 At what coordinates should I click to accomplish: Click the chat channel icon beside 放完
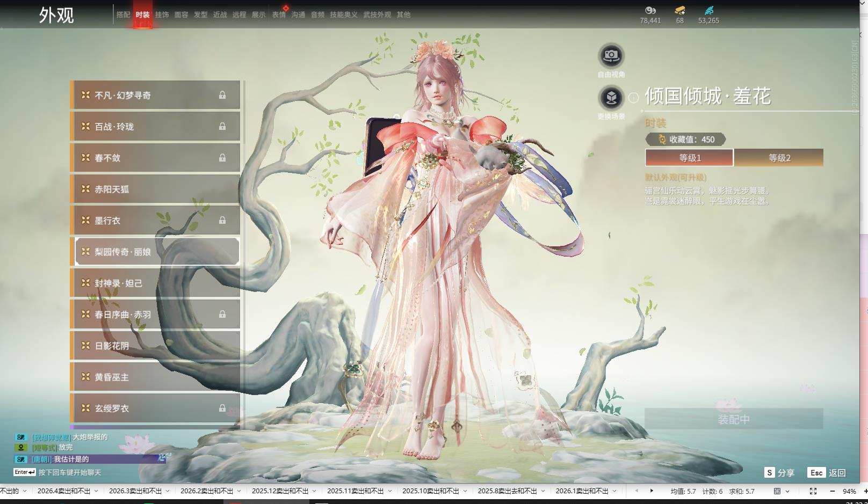coord(21,447)
